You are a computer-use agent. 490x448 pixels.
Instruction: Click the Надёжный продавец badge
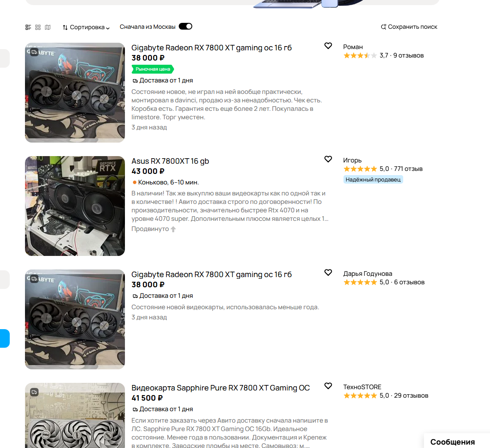373,179
